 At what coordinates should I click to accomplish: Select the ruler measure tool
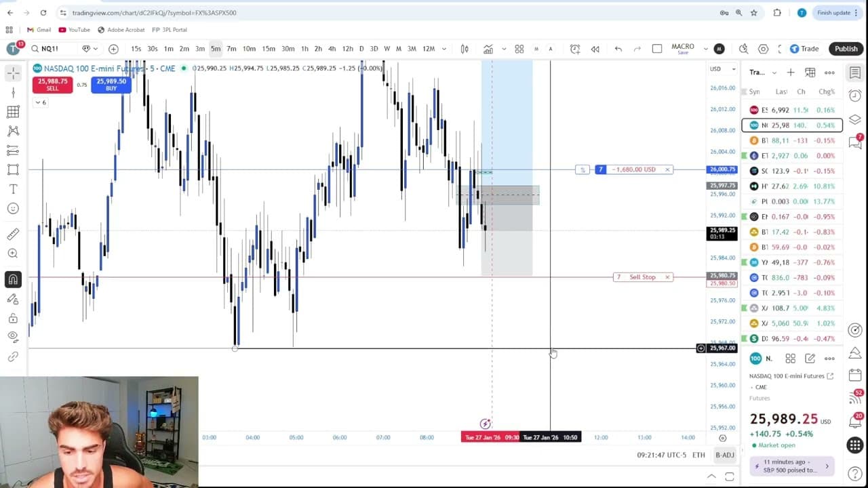coord(13,235)
